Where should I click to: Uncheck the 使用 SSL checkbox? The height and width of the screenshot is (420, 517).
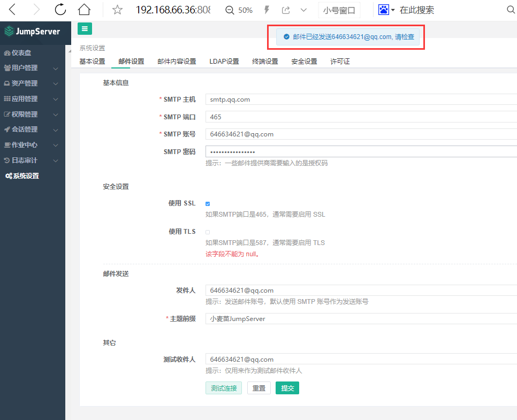208,204
